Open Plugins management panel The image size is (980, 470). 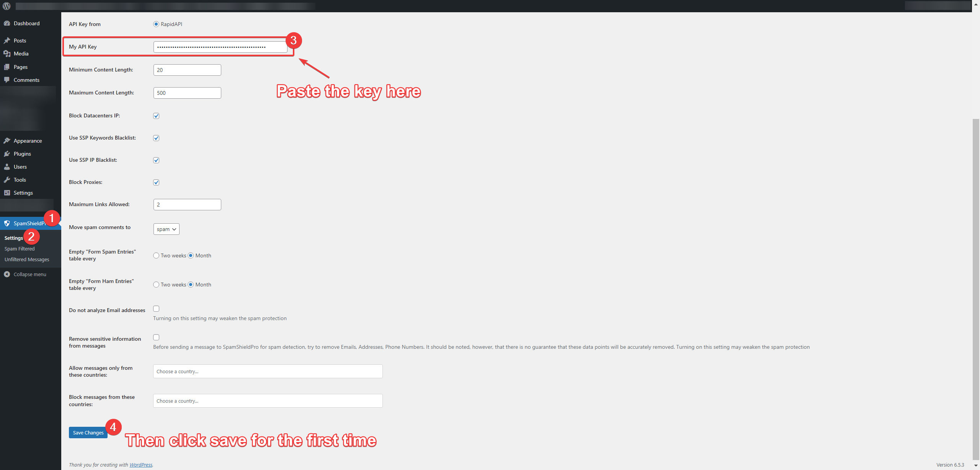21,154
